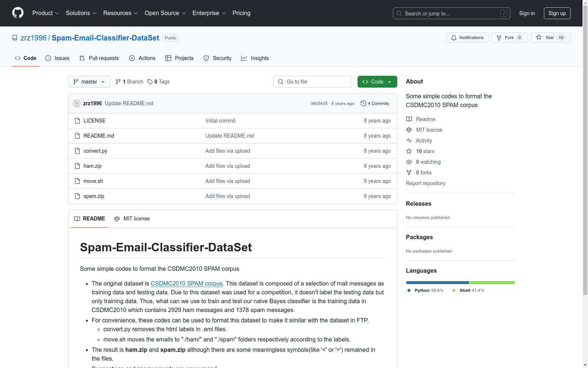Viewport: 588px width, 368px height.
Task: Click the branch icon beside 1 Branch
Action: click(x=118, y=82)
